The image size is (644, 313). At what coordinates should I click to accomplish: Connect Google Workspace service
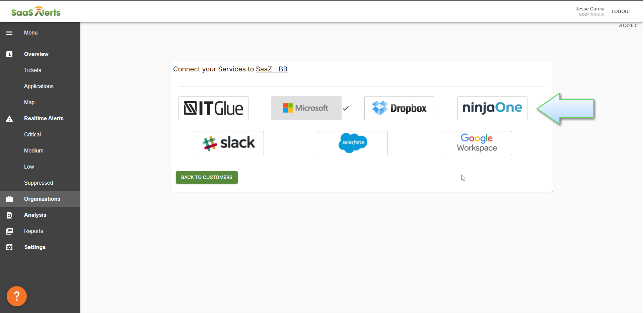pos(477,143)
